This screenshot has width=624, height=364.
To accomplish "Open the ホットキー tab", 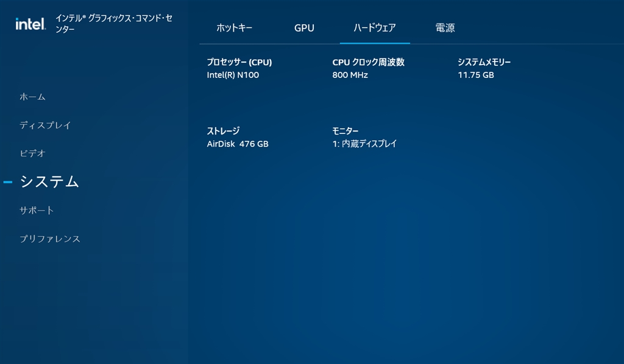I will click(x=234, y=28).
